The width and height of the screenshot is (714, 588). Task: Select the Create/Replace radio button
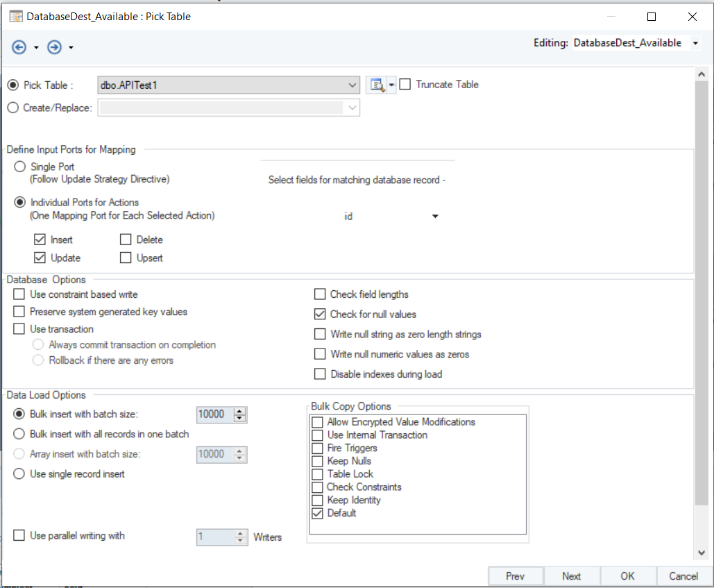(x=12, y=108)
